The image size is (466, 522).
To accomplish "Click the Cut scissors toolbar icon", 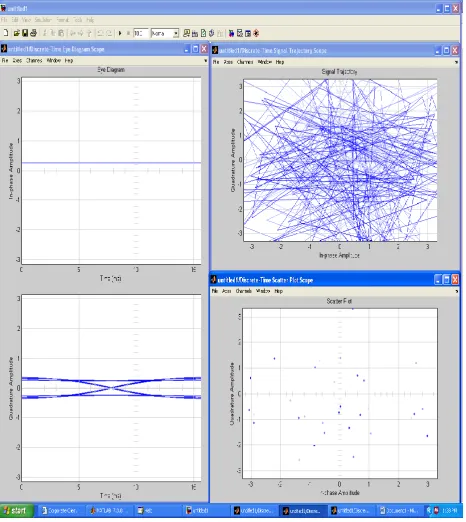I will [x=45, y=33].
